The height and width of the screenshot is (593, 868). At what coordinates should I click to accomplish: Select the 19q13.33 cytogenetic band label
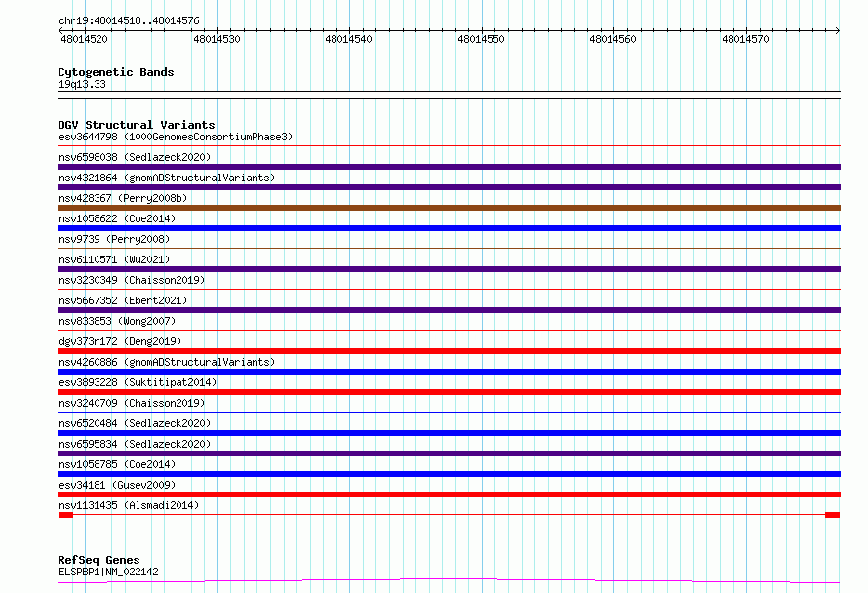pyautogui.click(x=82, y=84)
